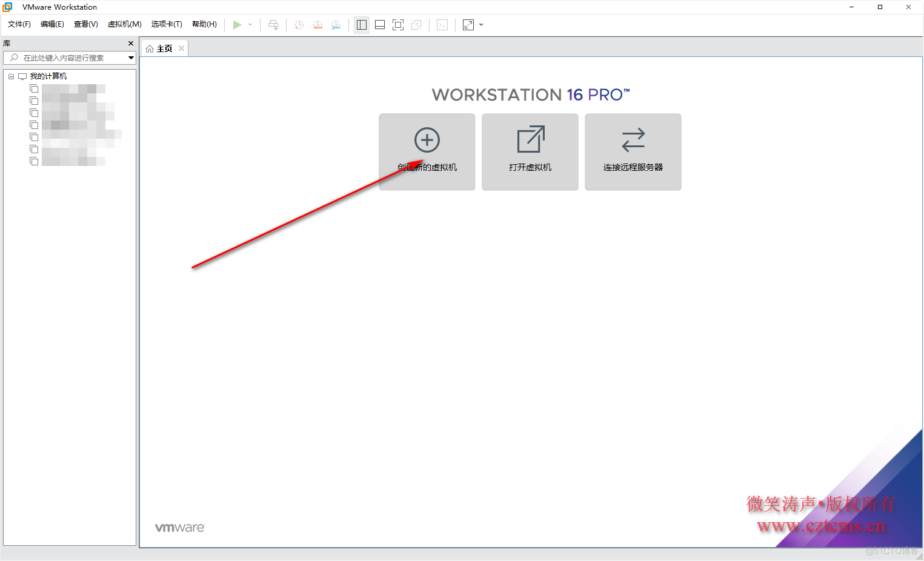
Task: Click the 连接远程服务器 button
Action: pyautogui.click(x=633, y=152)
